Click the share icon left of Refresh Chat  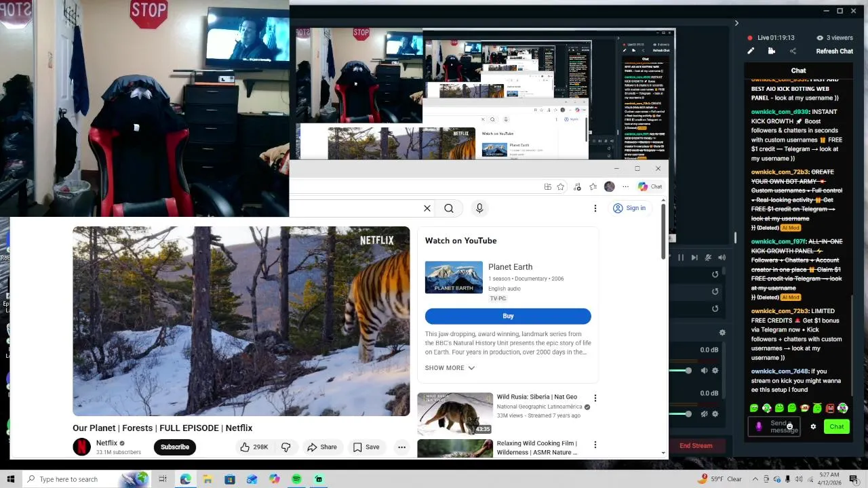793,51
